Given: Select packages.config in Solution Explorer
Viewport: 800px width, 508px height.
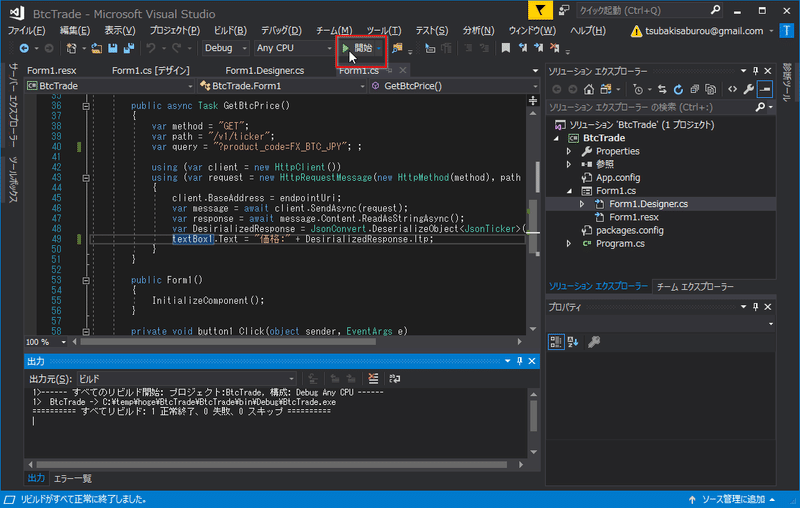Looking at the screenshot, I should (x=630, y=231).
